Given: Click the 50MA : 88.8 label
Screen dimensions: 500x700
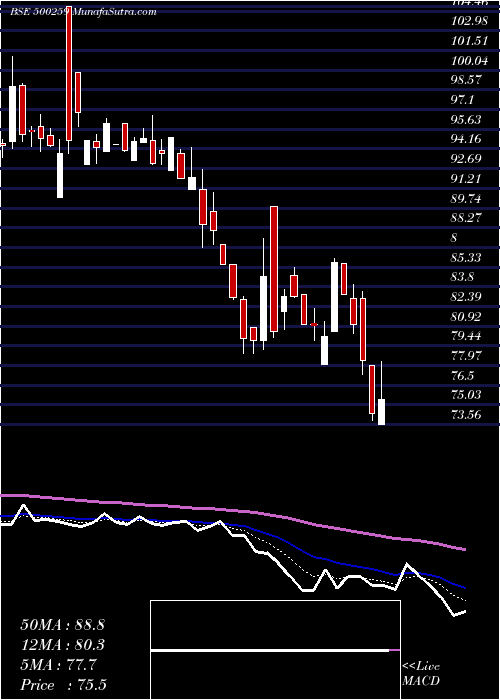Looking at the screenshot, I should click(x=62, y=625).
